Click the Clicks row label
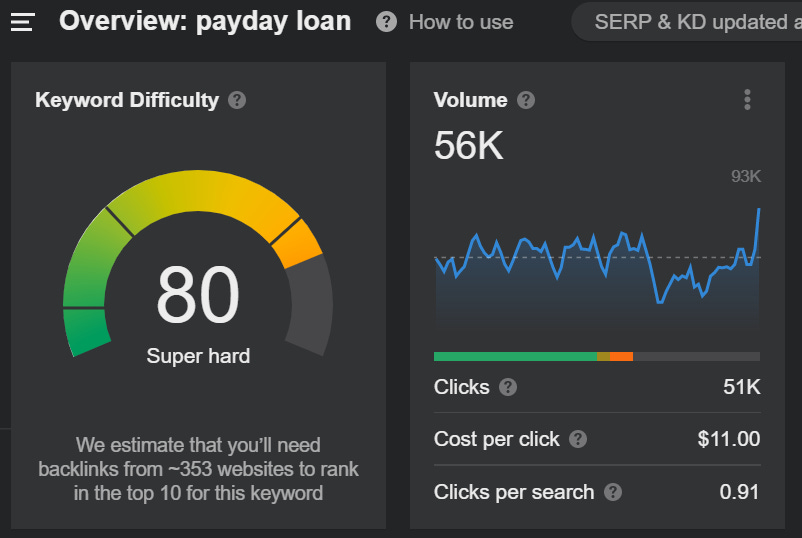This screenshot has height=538, width=802. (462, 387)
